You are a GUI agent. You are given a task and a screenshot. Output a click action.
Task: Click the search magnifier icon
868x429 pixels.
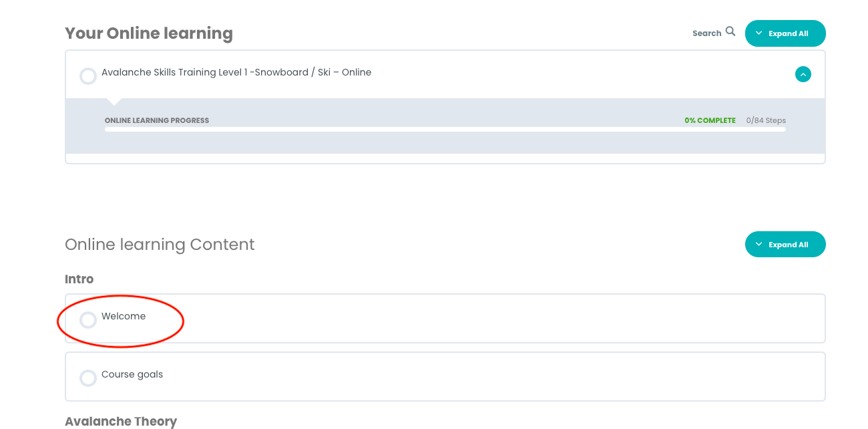(x=730, y=31)
